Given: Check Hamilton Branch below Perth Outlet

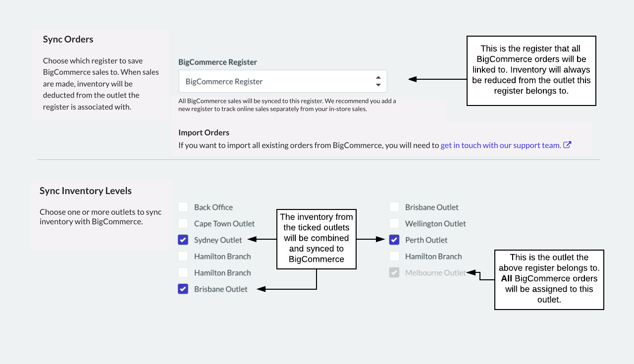Looking at the screenshot, I should point(394,256).
